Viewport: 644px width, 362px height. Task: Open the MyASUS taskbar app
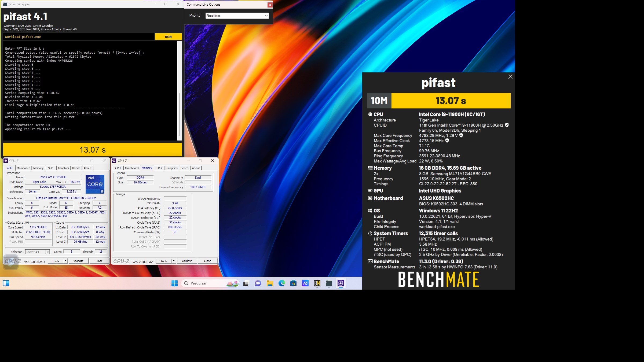coord(305,283)
